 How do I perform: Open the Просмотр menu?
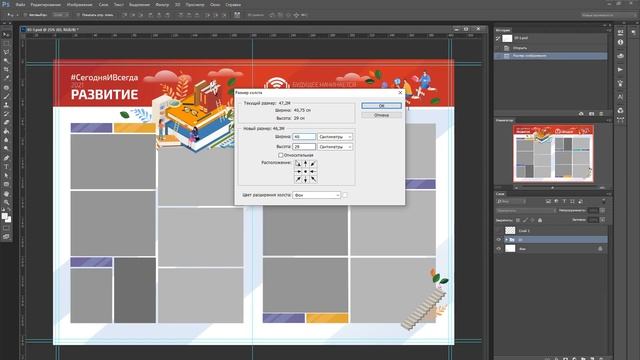195,5
